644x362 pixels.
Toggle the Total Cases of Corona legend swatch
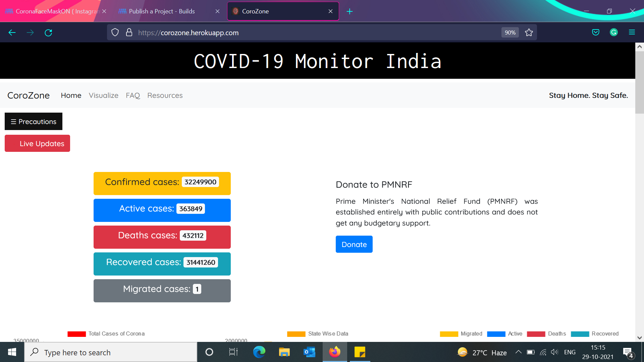76,334
